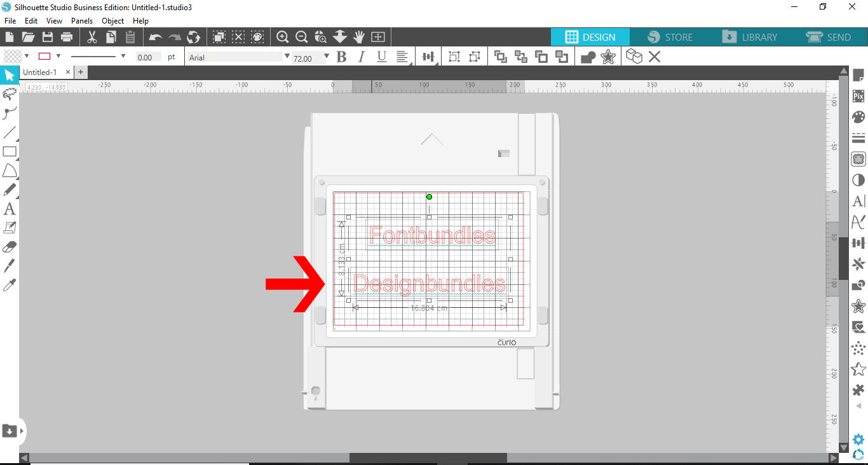Click the Deselect All icon

238,37
